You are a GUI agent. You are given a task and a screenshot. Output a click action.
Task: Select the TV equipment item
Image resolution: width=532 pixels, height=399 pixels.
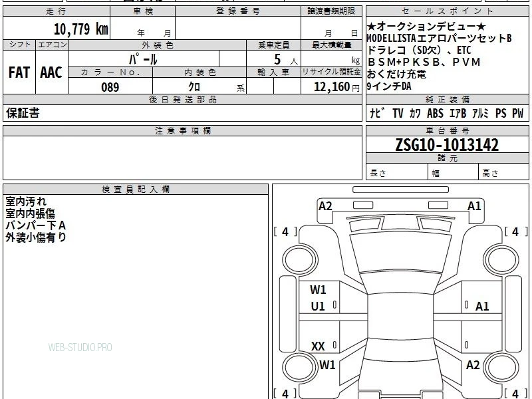click(398, 113)
